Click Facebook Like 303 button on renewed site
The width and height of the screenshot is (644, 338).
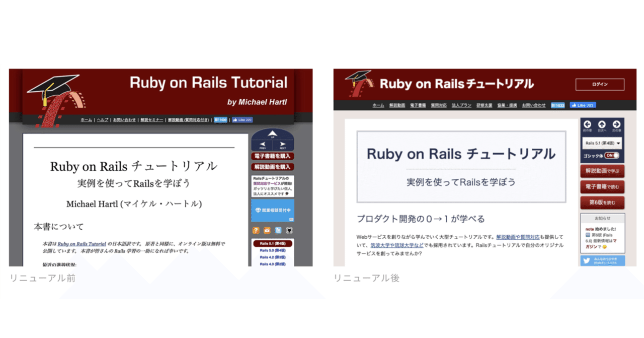tap(583, 105)
